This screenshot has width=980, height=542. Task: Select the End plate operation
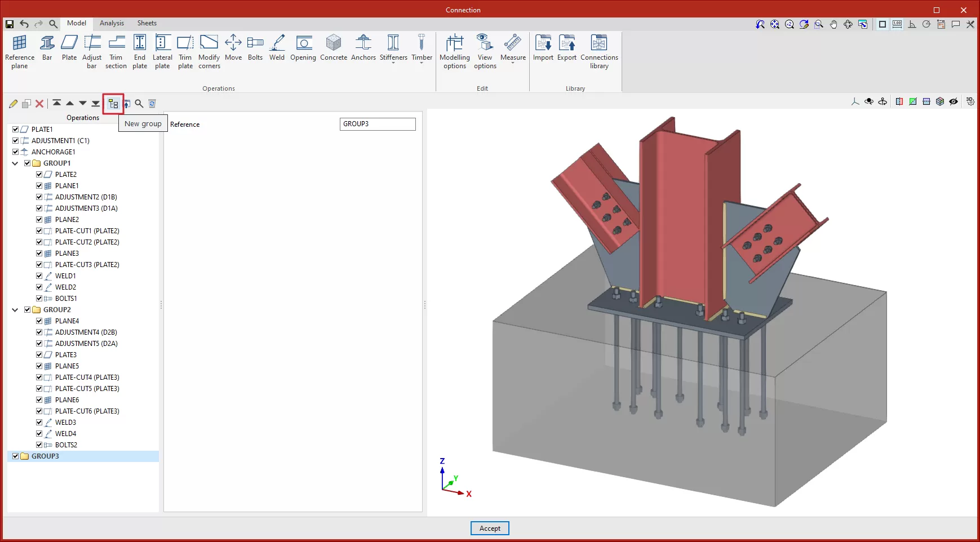[x=140, y=51]
